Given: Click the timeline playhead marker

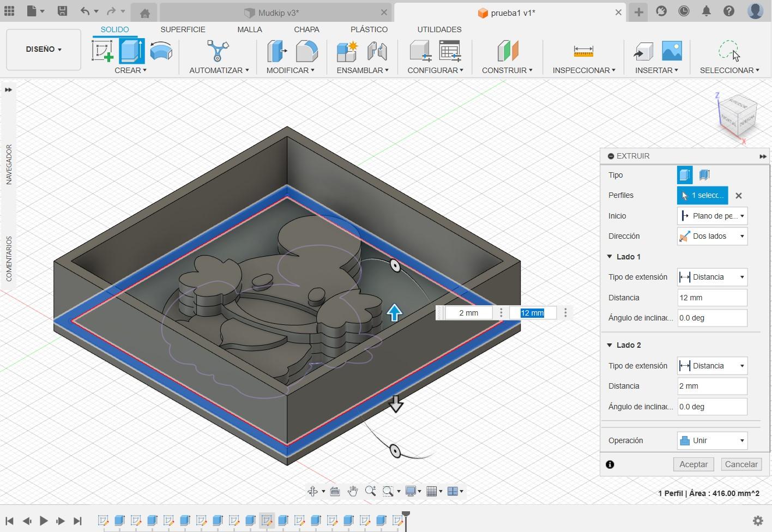Looking at the screenshot, I should (x=406, y=515).
